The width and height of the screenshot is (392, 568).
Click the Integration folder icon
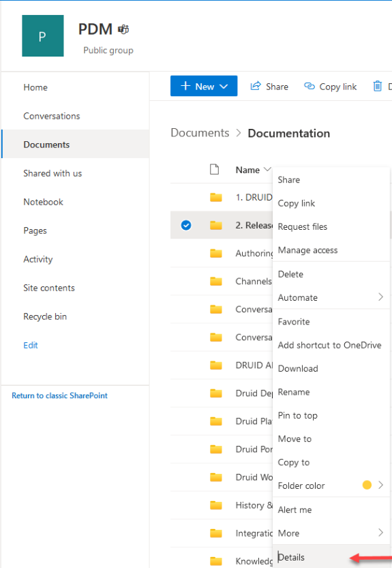click(x=216, y=533)
